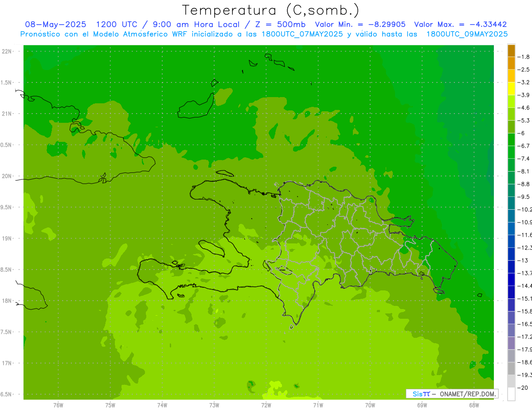This screenshot has width=532, height=411.
Task: Click the '72W' longitude label
Action: point(266,405)
